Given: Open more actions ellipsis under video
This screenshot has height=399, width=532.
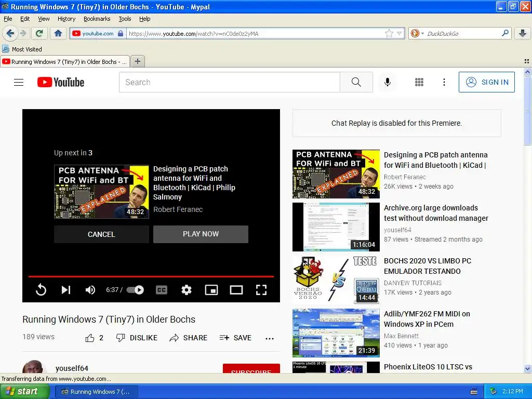Looking at the screenshot, I should tap(270, 338).
